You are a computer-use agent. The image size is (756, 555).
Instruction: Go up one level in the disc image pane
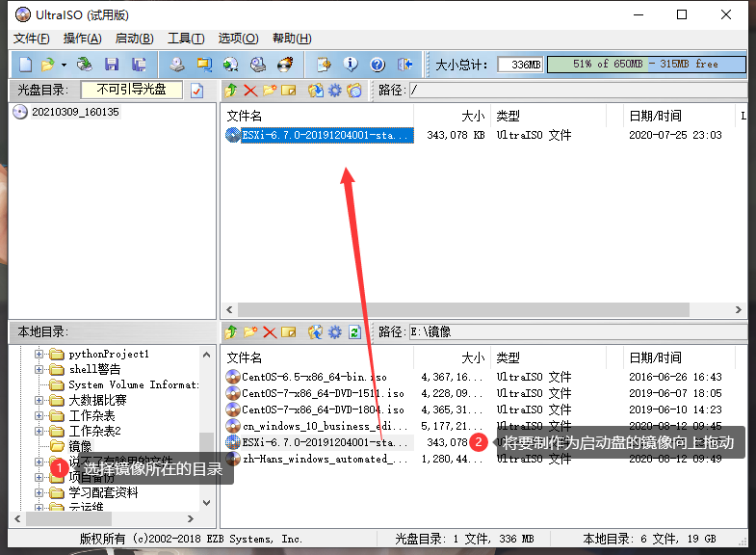tap(231, 91)
